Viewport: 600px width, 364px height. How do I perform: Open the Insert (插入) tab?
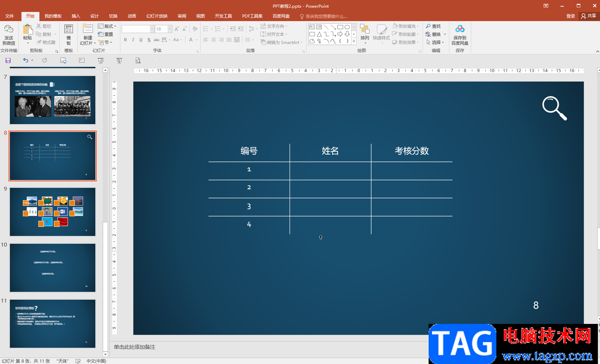pos(76,16)
